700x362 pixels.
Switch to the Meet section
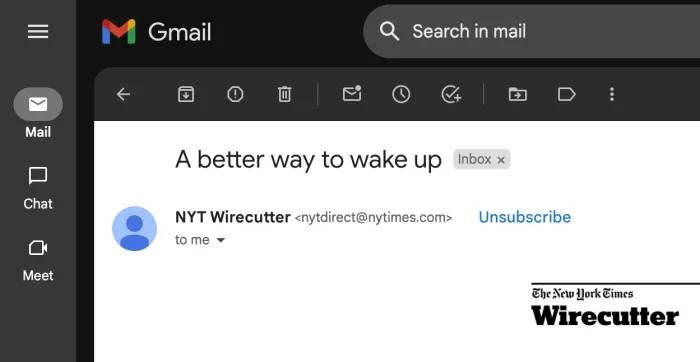(x=38, y=261)
